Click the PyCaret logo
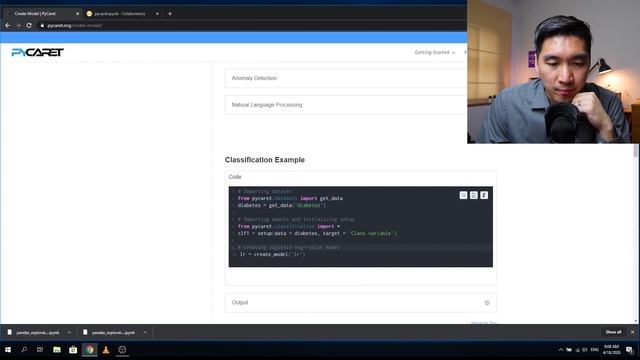Image resolution: width=640 pixels, height=360 pixels. pos(38,52)
